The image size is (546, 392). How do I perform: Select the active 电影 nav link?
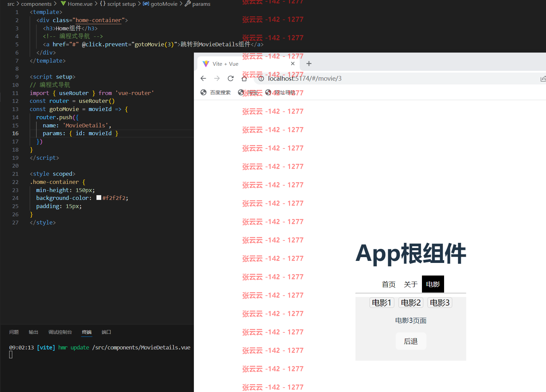(x=433, y=284)
